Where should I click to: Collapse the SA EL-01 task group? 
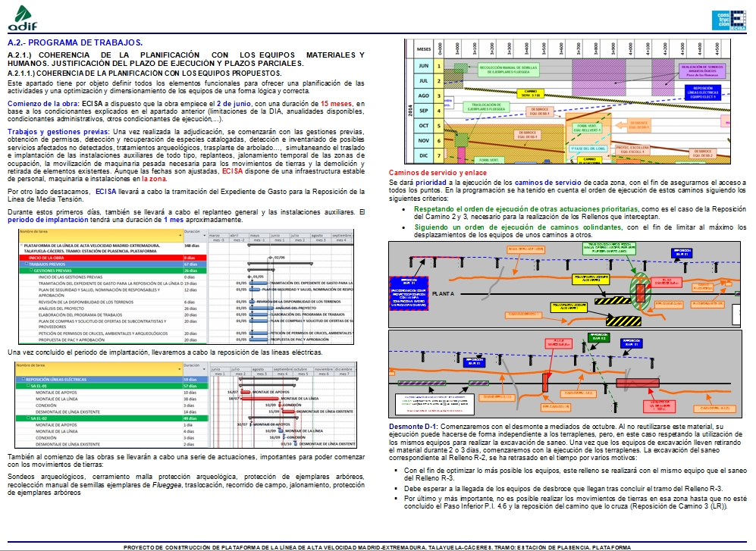pos(29,386)
